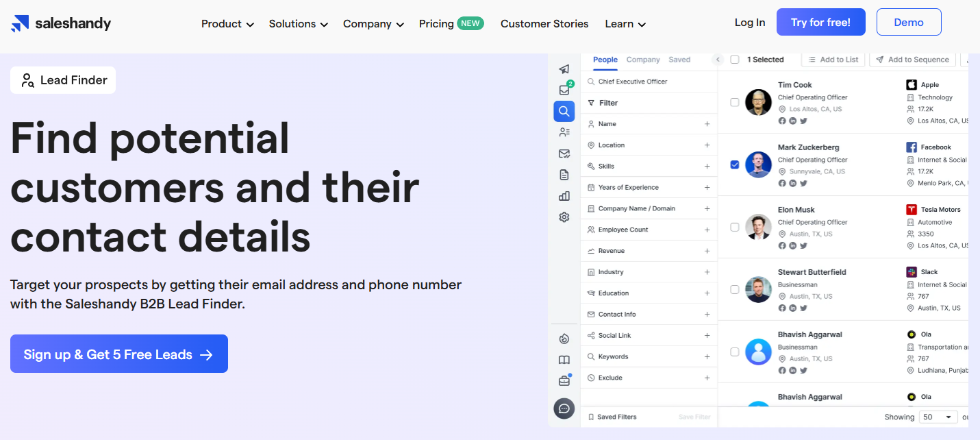Open the chat bubble support icon
This screenshot has height=440, width=980.
(564, 408)
